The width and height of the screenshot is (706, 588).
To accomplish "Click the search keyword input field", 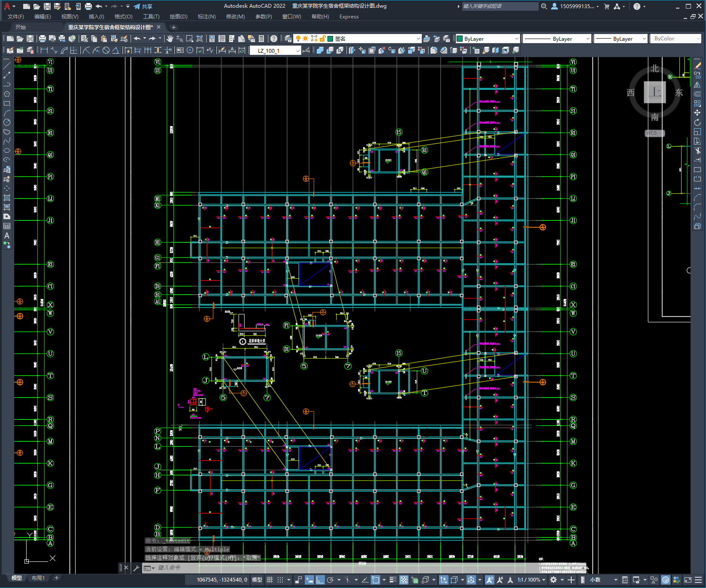I will click(500, 6).
